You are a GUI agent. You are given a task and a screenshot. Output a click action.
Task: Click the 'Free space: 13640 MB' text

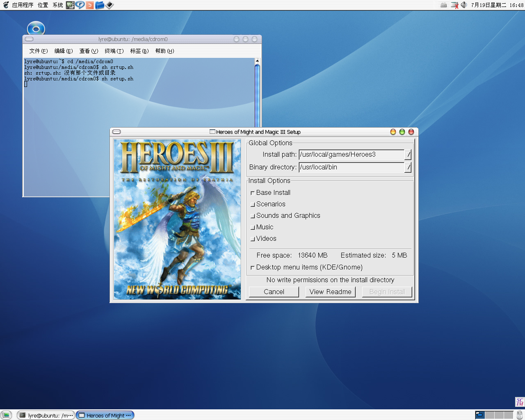(x=292, y=255)
